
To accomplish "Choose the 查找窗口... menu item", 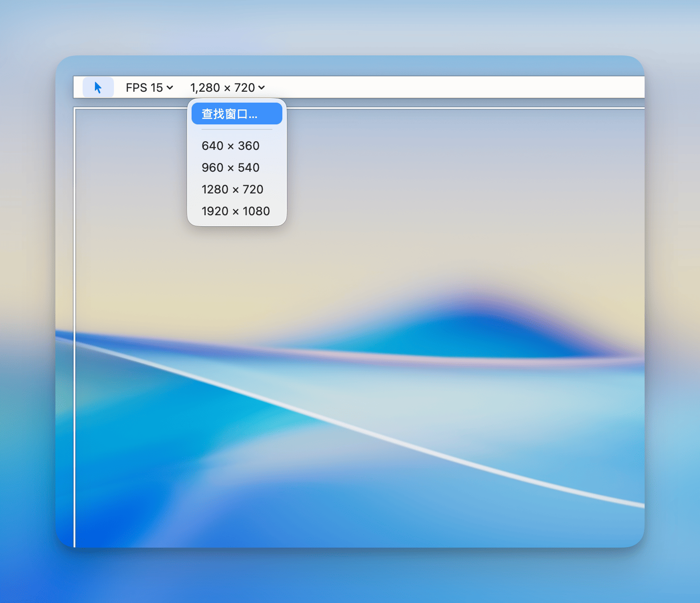I will tap(237, 114).
